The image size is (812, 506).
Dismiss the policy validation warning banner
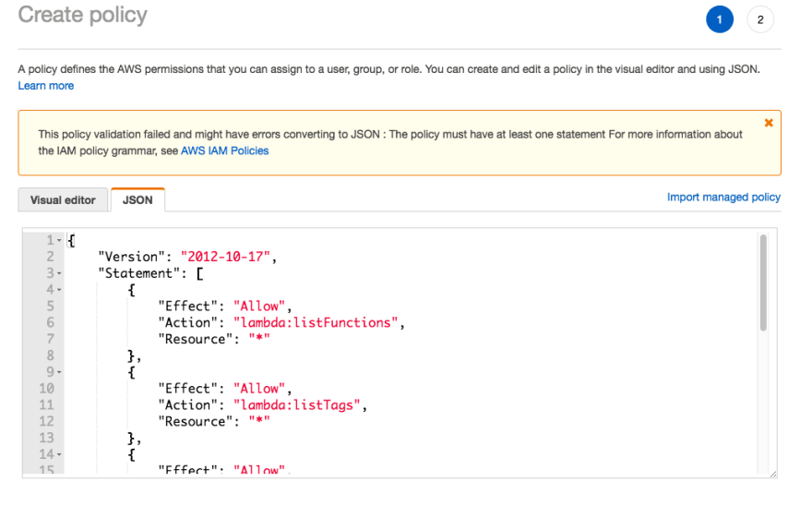769,123
